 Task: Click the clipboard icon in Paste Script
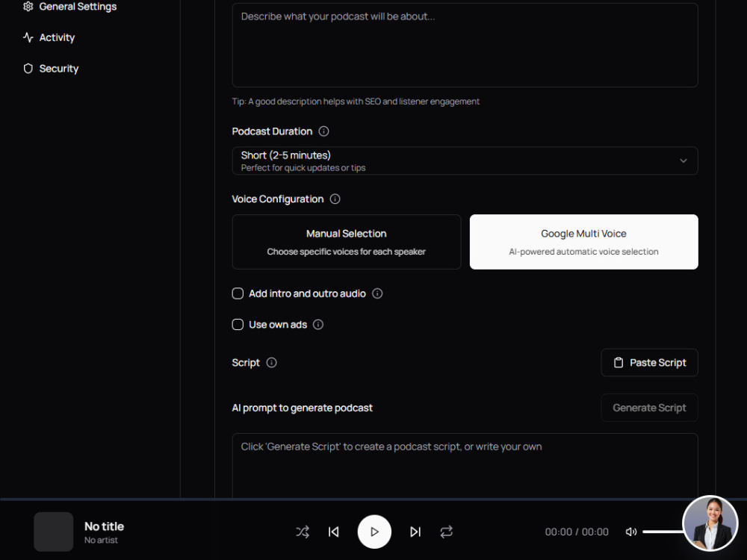pyautogui.click(x=619, y=363)
